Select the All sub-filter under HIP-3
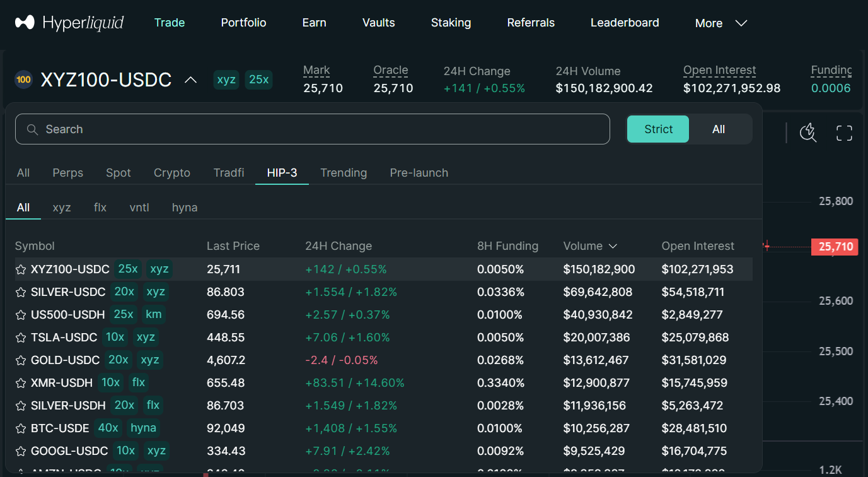Image resolution: width=868 pixels, height=477 pixels. (x=23, y=208)
